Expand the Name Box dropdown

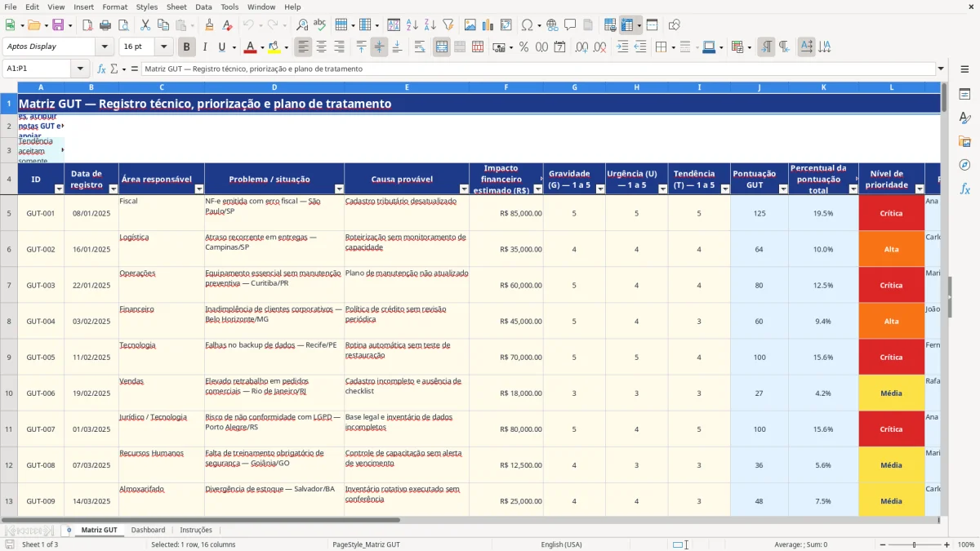tap(80, 69)
